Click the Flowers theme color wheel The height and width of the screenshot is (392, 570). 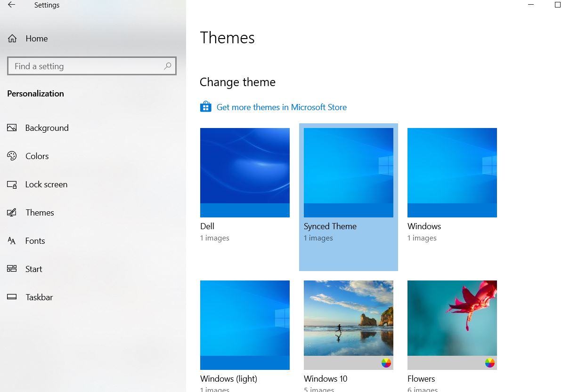click(490, 363)
